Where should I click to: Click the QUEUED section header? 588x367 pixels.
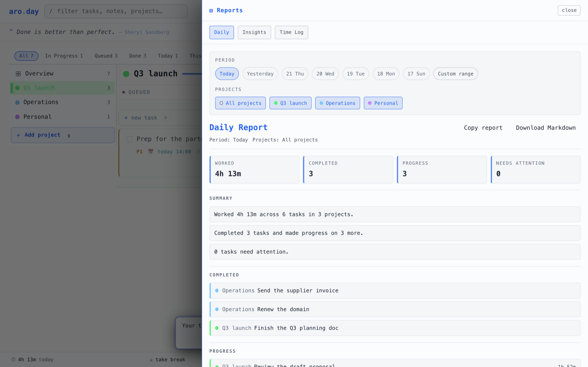coord(136,92)
